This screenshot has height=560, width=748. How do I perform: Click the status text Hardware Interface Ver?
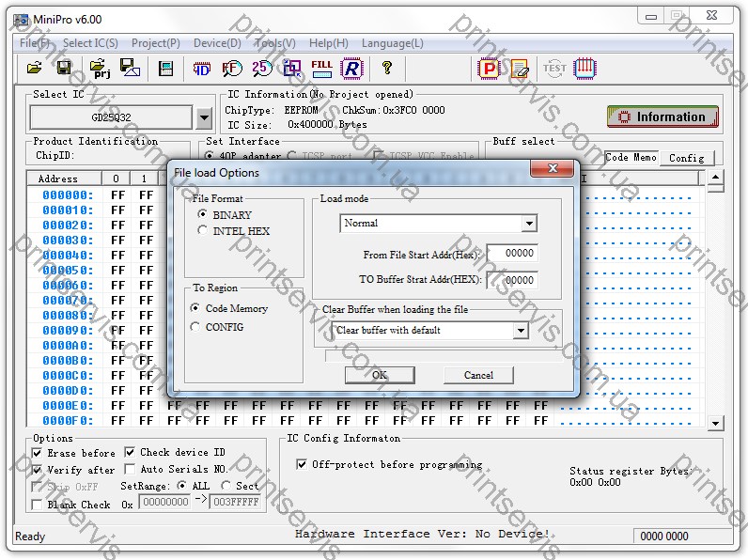click(x=422, y=534)
